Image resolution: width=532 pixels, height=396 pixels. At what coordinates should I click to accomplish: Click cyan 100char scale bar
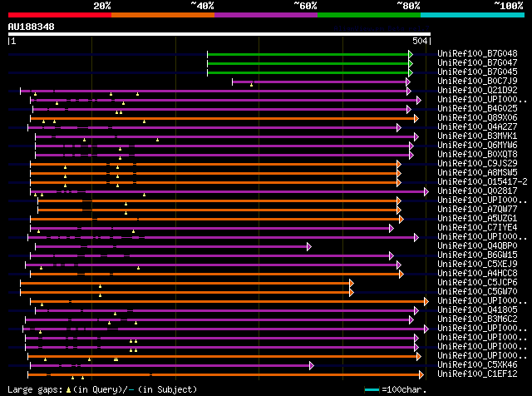tap(372, 389)
